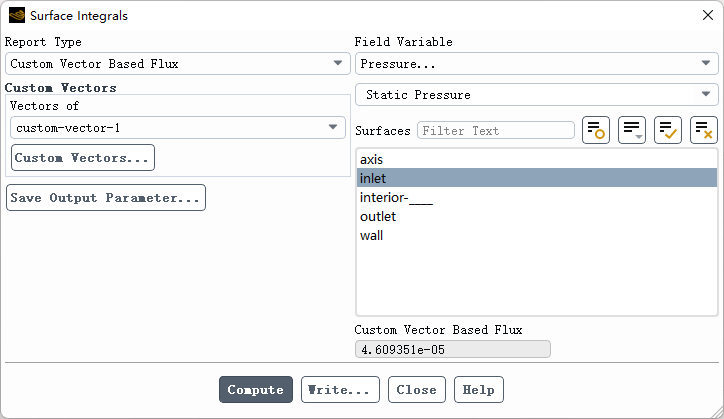Select the outlet surface in list
The height and width of the screenshot is (419, 724).
click(x=378, y=216)
